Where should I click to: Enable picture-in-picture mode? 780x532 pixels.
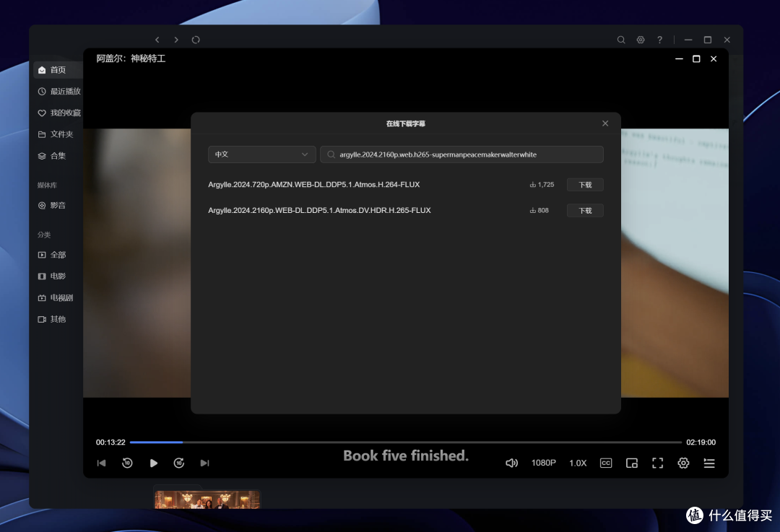(x=632, y=463)
